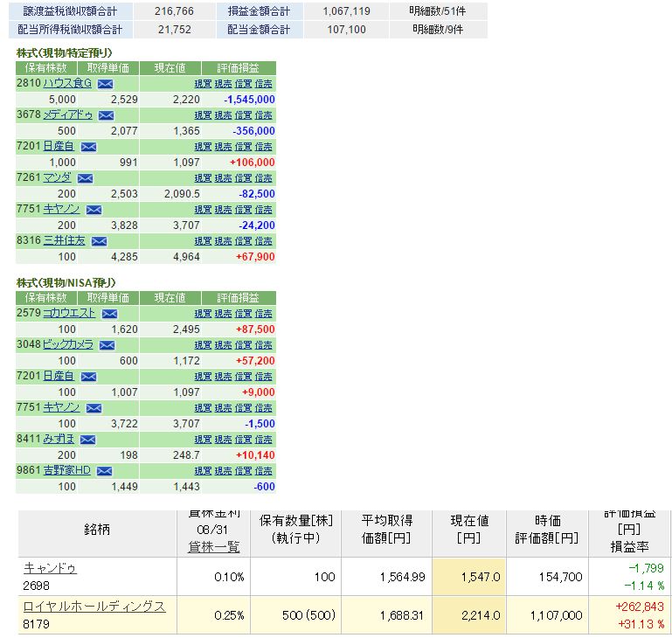Image resolution: width=672 pixels, height=638 pixels.
Task: Open the 貸株一覧 link in the table header
Action: (x=214, y=546)
